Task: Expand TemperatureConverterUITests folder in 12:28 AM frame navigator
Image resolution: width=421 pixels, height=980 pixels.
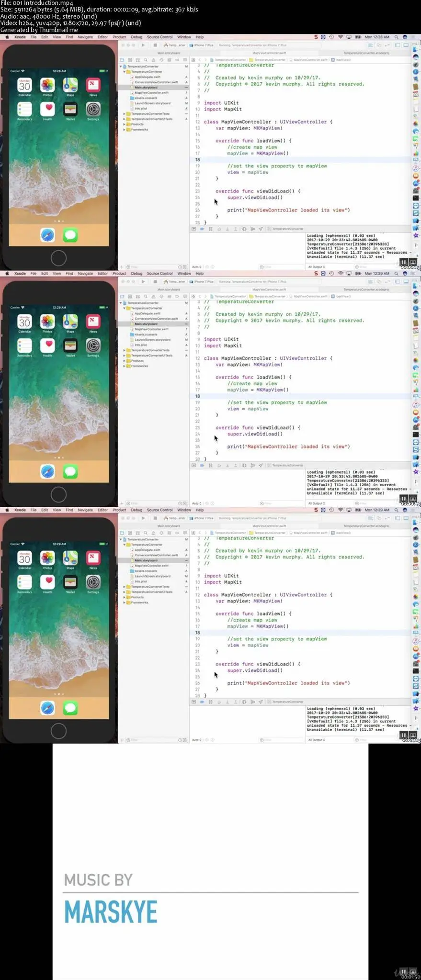Action: 125,119
